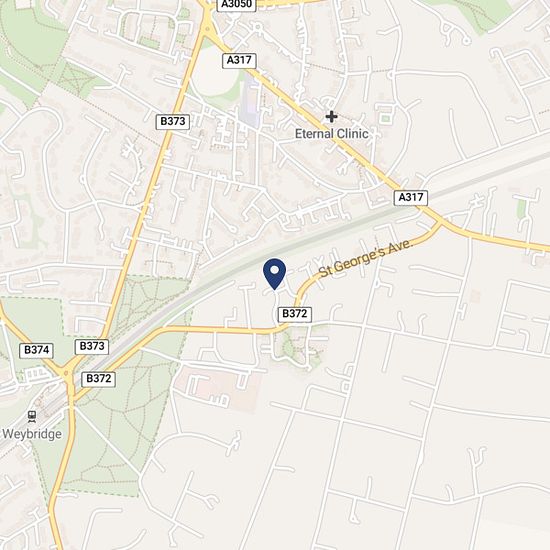The width and height of the screenshot is (550, 550).
Task: Click the blue location pin marker
Action: [275, 274]
